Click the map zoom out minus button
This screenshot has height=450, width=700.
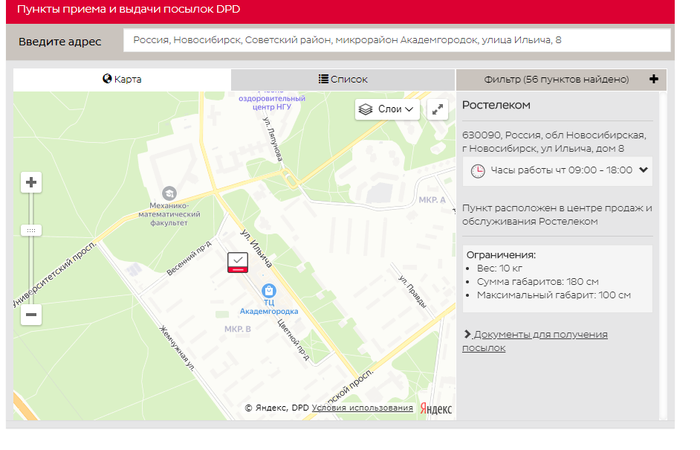click(31, 314)
